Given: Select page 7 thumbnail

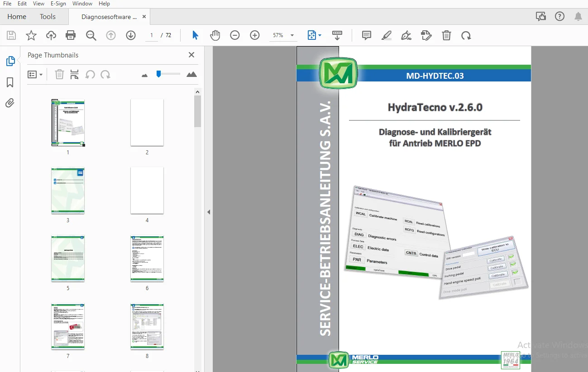Looking at the screenshot, I should [x=68, y=326].
